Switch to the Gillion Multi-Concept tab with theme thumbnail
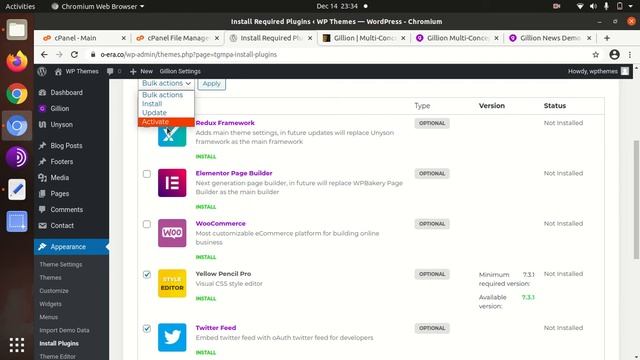The width and height of the screenshot is (640, 360). [364, 38]
